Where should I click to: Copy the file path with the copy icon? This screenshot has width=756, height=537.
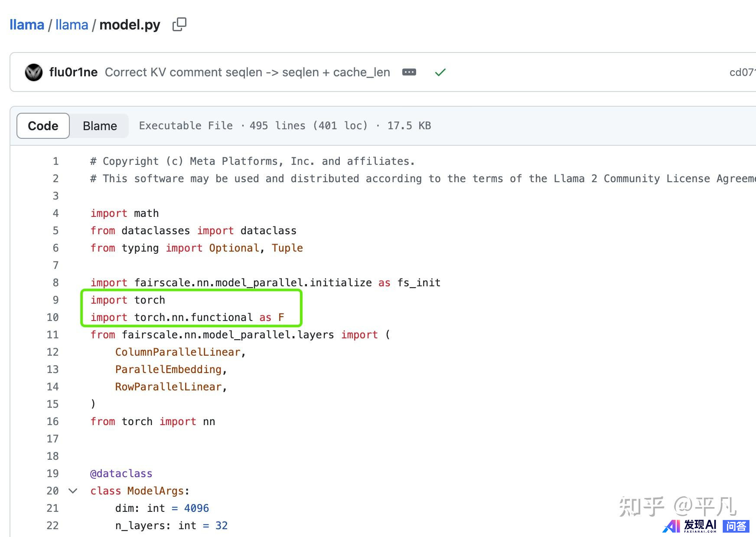179,25
